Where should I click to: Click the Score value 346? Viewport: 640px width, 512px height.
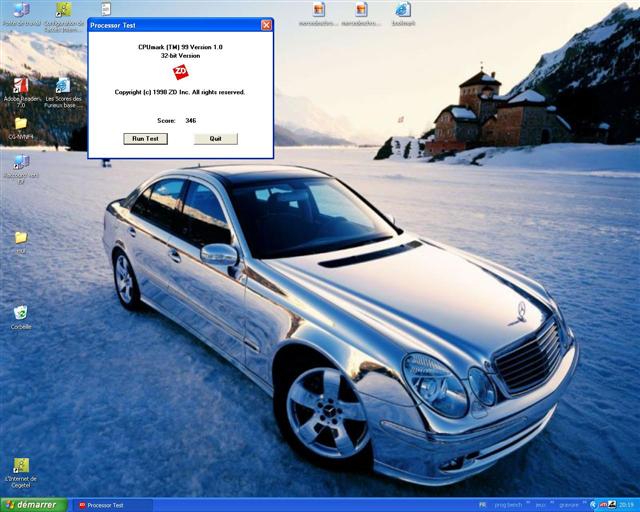coord(191,121)
